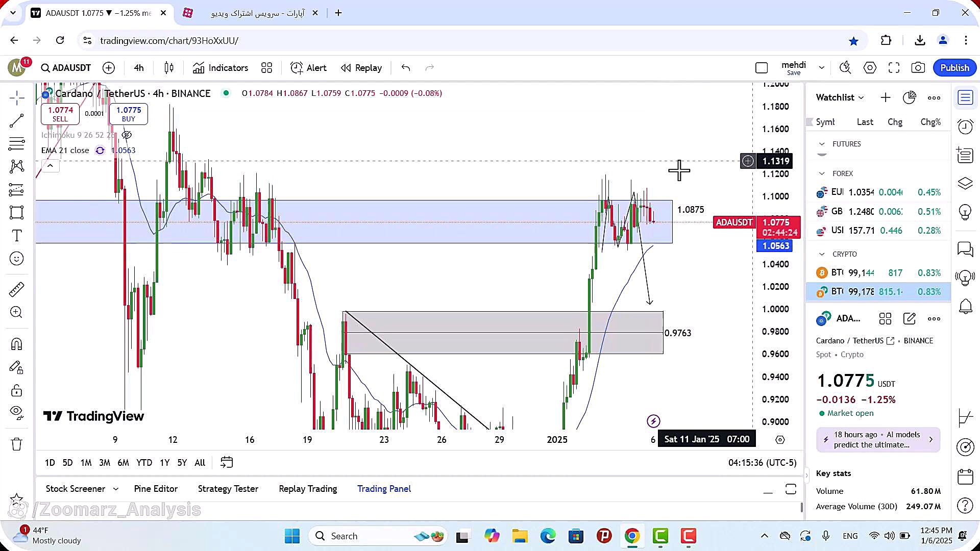
Task: Toggle Ichimoku indicator visibility
Action: click(x=127, y=135)
